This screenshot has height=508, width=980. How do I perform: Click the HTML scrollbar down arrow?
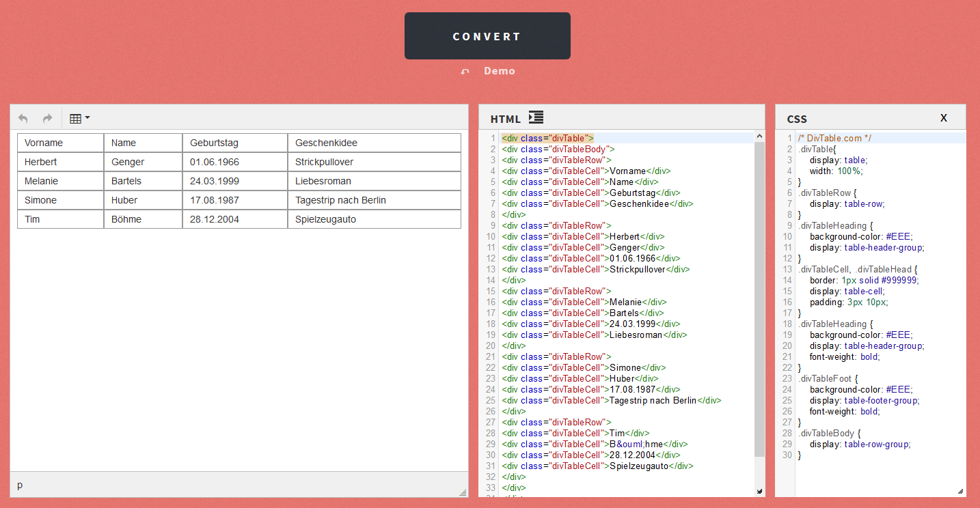pyautogui.click(x=759, y=491)
